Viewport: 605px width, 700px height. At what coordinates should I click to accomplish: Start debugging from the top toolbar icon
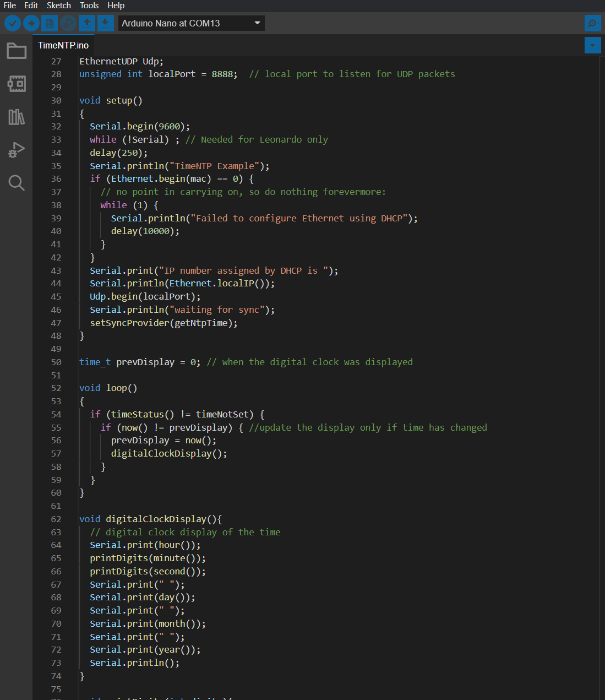pyautogui.click(x=68, y=23)
